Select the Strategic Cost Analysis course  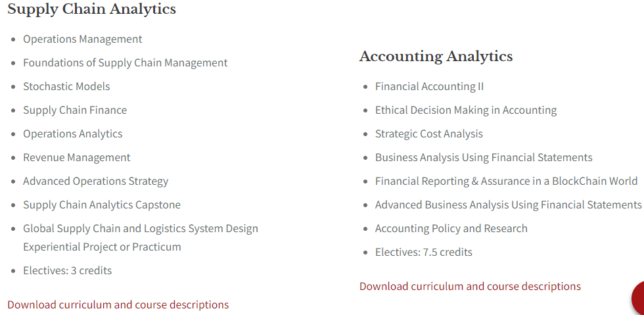pos(428,134)
